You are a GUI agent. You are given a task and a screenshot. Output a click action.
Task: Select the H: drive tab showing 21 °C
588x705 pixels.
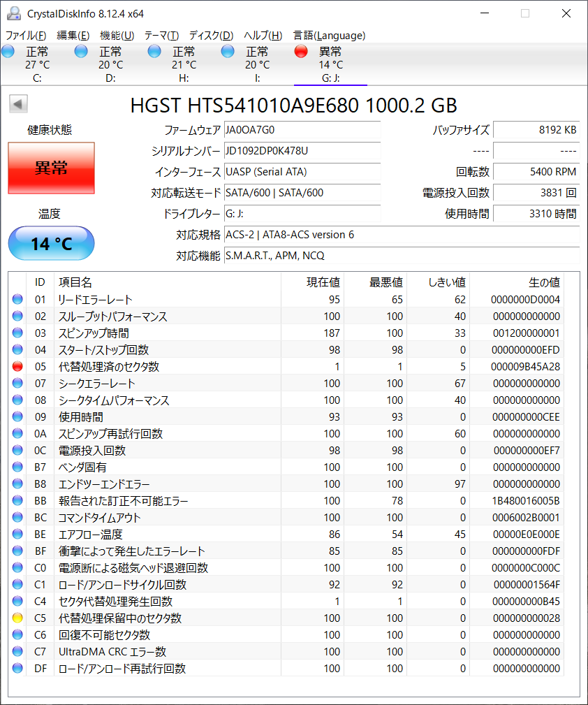[184, 64]
